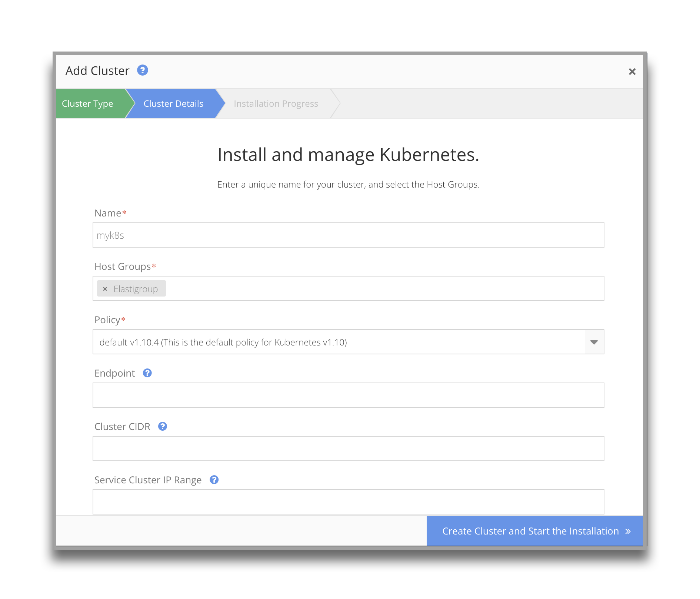700x599 pixels.
Task: Click the 'Enter a unique name' instruction text
Action: click(348, 185)
